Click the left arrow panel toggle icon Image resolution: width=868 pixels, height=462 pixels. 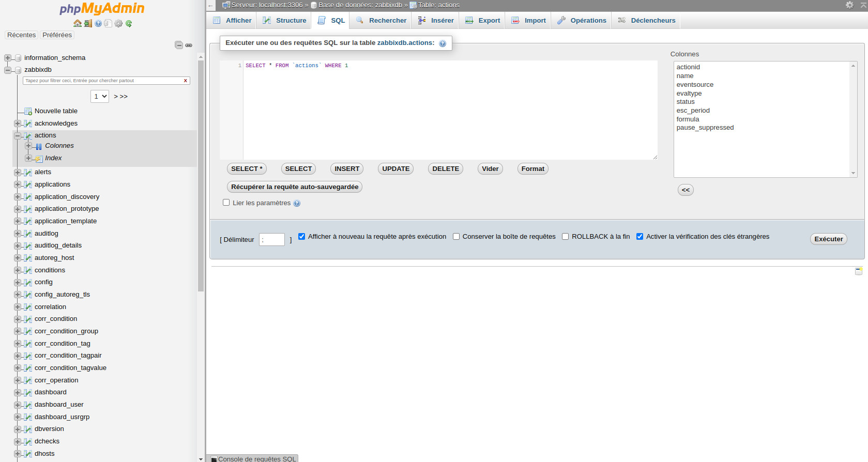tap(211, 6)
